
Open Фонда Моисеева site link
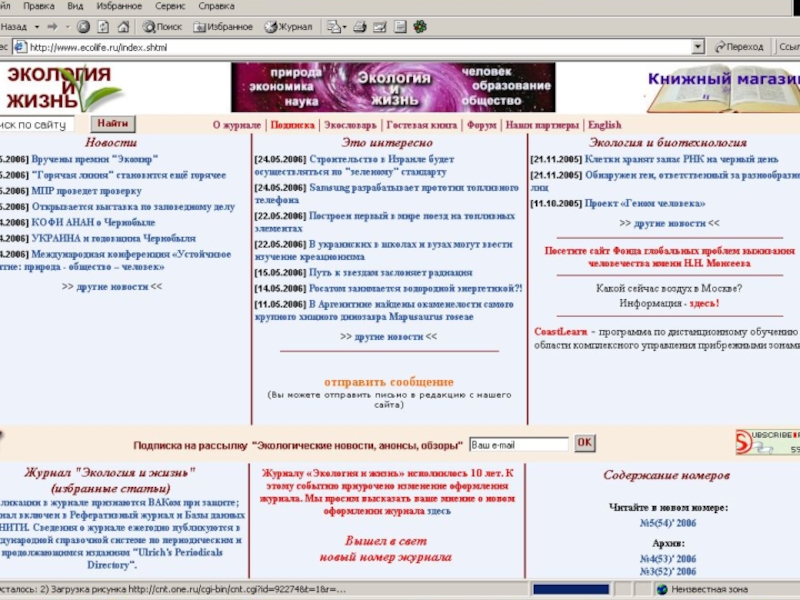(669, 257)
